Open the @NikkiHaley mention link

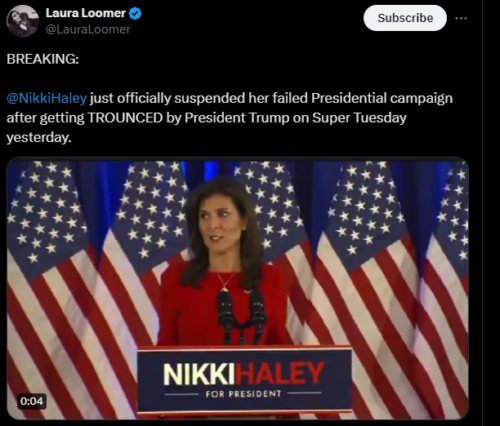pyautogui.click(x=47, y=98)
